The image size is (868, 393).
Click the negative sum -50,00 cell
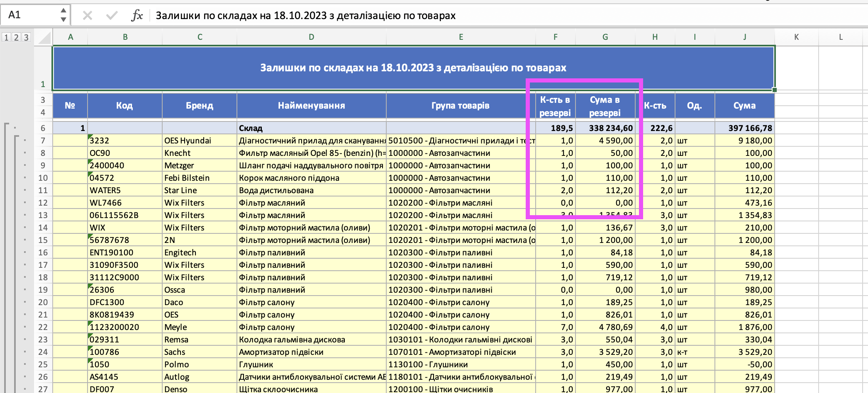tap(745, 364)
